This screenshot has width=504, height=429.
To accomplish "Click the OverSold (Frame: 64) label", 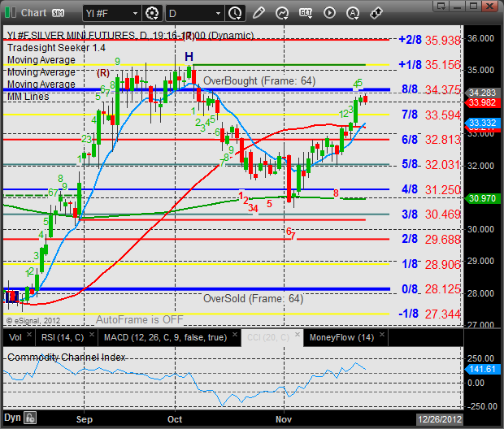I will point(254,299).
